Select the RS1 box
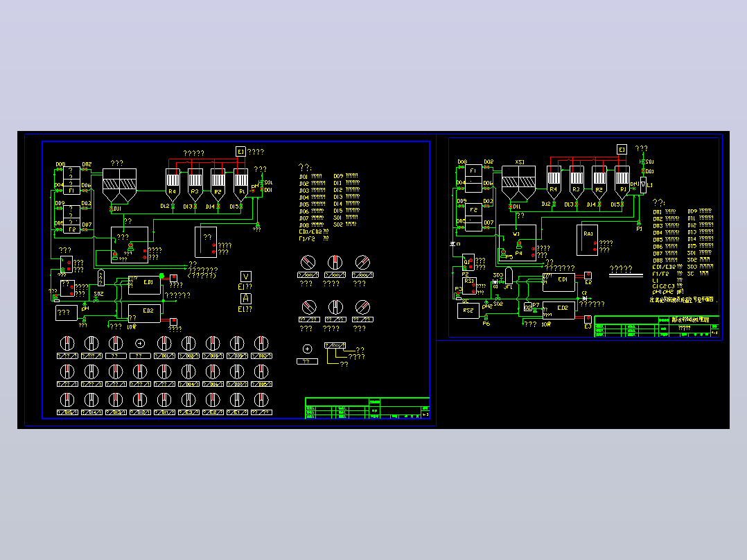The width and height of the screenshot is (747, 560). (469, 285)
